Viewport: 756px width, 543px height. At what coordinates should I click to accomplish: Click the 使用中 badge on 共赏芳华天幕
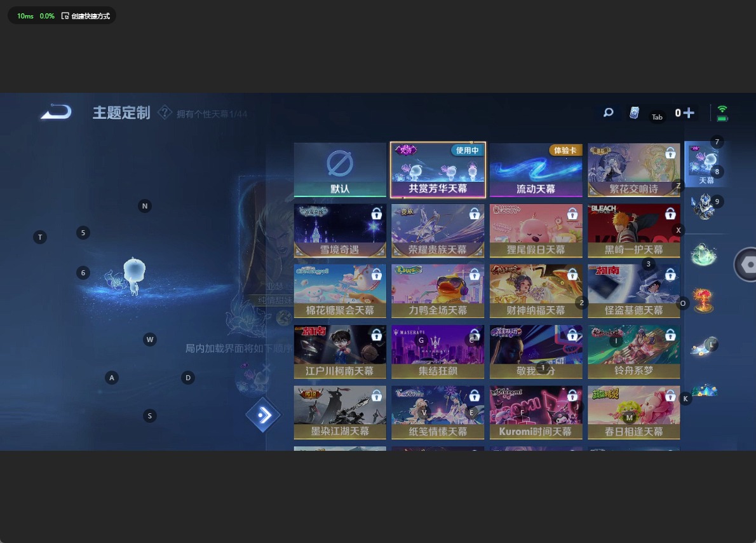click(x=467, y=150)
